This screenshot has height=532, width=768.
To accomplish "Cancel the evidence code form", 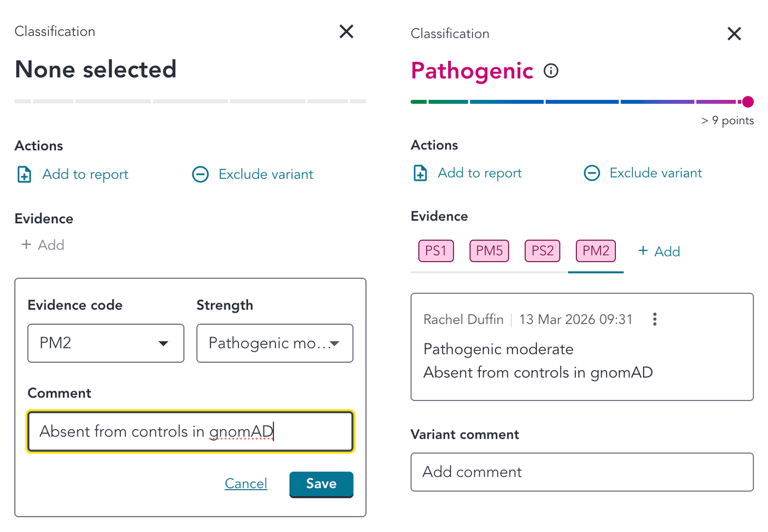I will coord(246,484).
